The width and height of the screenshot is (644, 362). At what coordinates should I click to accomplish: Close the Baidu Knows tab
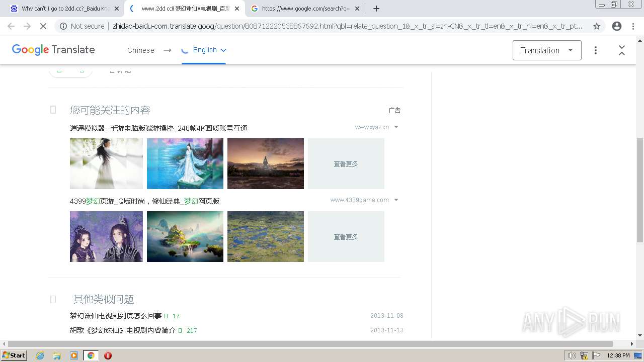coord(117,9)
